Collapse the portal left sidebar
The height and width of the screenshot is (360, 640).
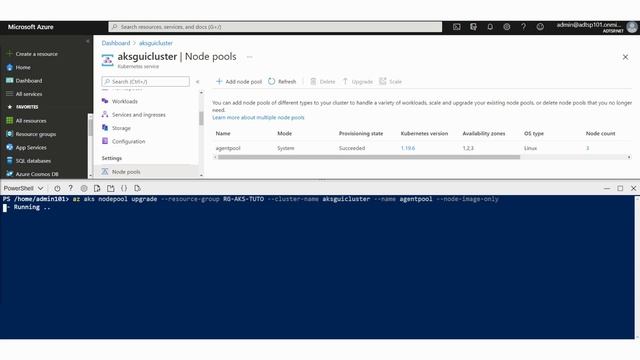87,41
